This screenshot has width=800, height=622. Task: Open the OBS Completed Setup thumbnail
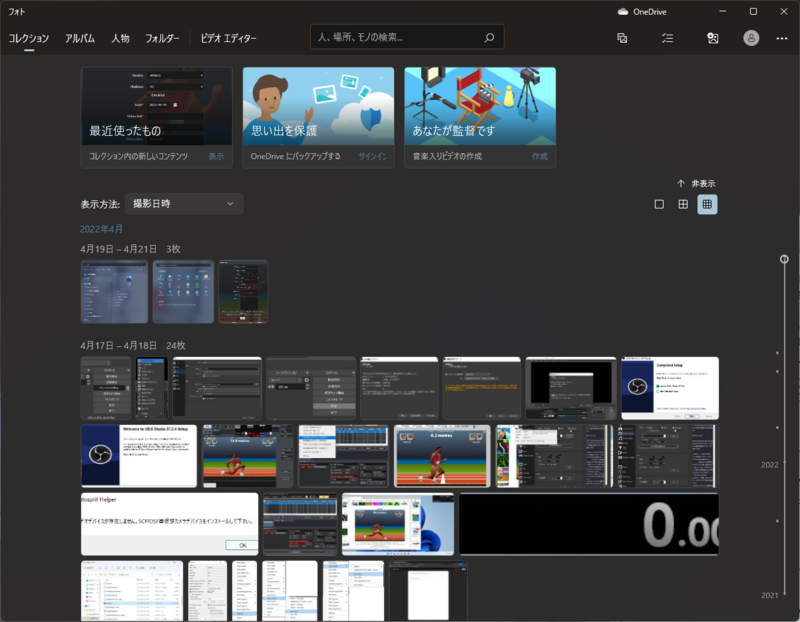[670, 388]
